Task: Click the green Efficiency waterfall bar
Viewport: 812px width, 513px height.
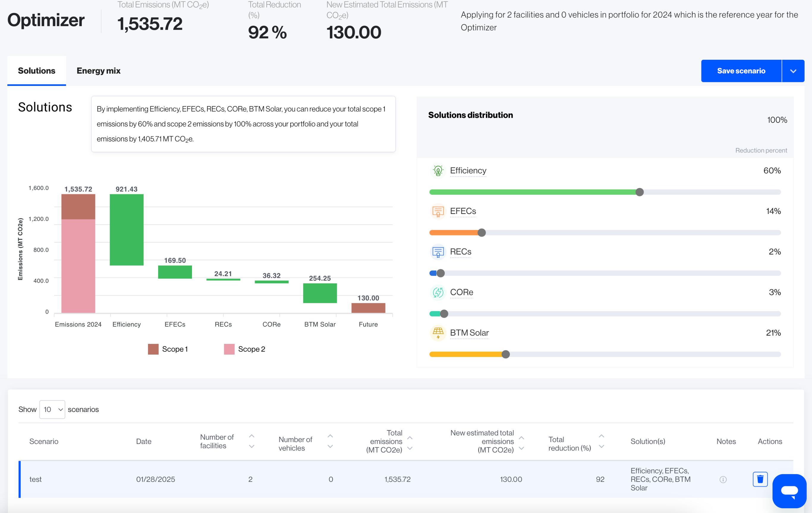Action: point(126,230)
